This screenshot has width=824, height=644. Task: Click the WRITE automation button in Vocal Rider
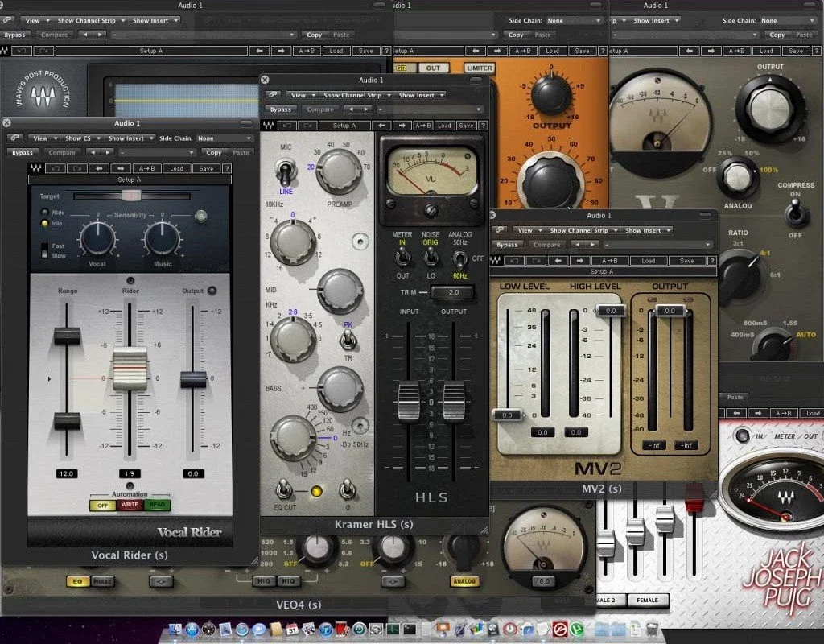(130, 506)
